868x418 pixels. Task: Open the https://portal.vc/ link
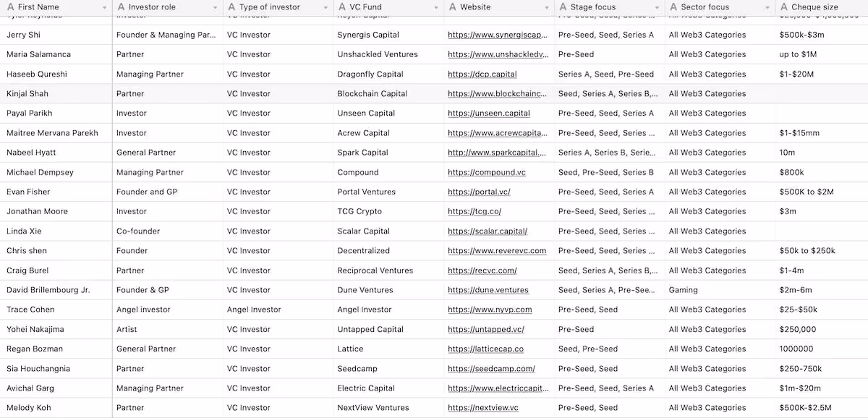pyautogui.click(x=479, y=192)
